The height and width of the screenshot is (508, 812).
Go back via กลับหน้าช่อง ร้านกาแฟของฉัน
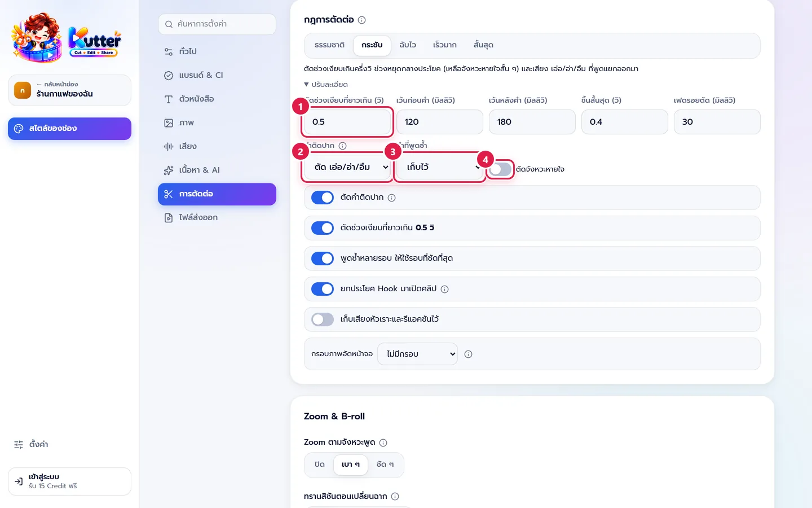(x=69, y=90)
